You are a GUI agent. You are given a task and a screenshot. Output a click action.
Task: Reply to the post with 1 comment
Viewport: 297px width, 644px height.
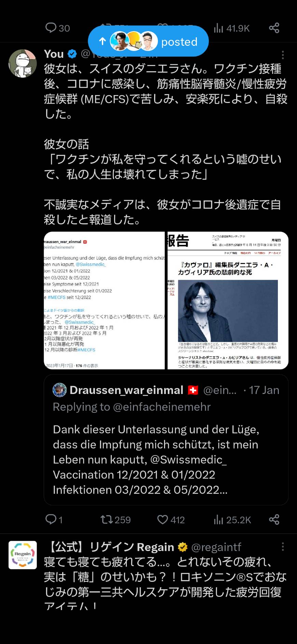pos(54,520)
